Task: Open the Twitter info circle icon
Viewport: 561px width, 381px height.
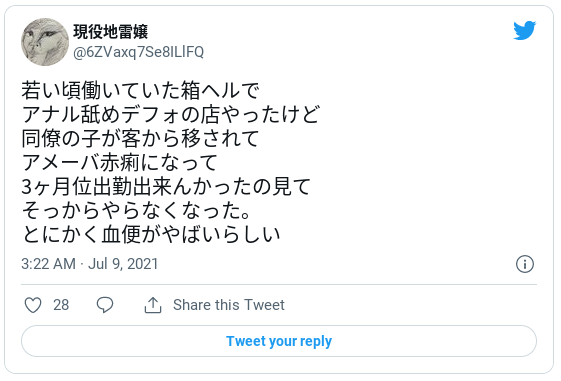Action: click(x=525, y=264)
